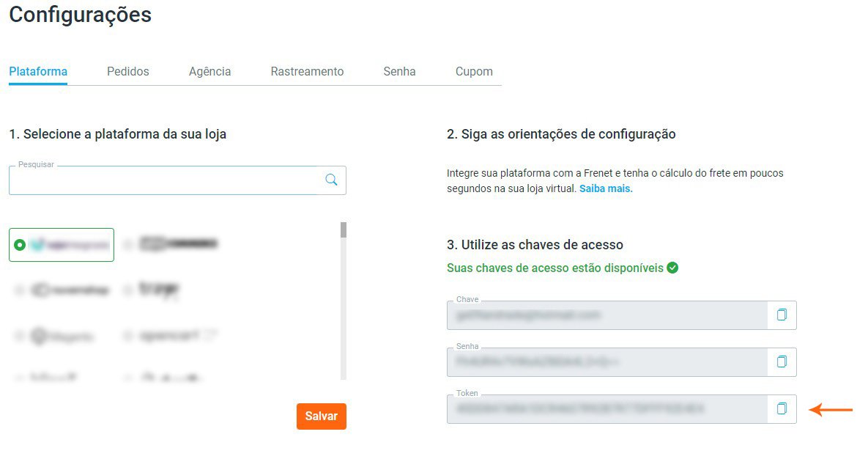Image resolution: width=868 pixels, height=459 pixels.
Task: Click heading '3. Utilize as chaves de acesso'
Action: [535, 244]
